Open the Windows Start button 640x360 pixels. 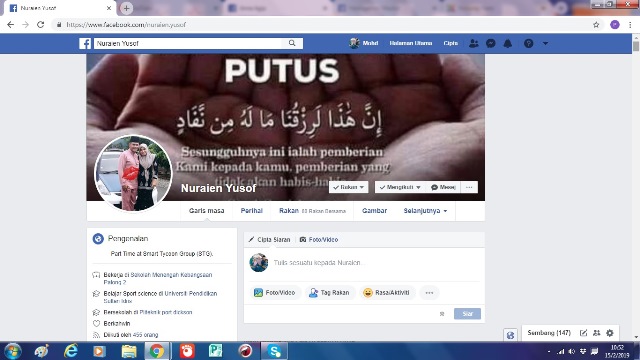tap(13, 351)
